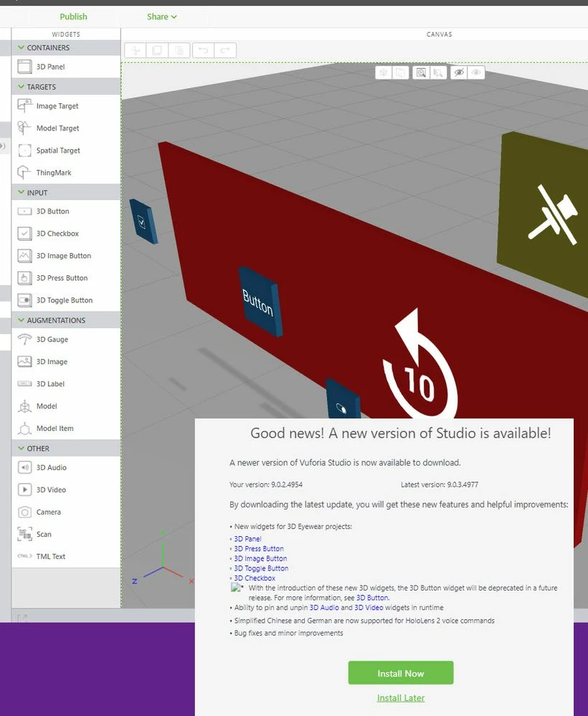Open the 3D Audio link in dialog
588x716 pixels.
click(324, 607)
